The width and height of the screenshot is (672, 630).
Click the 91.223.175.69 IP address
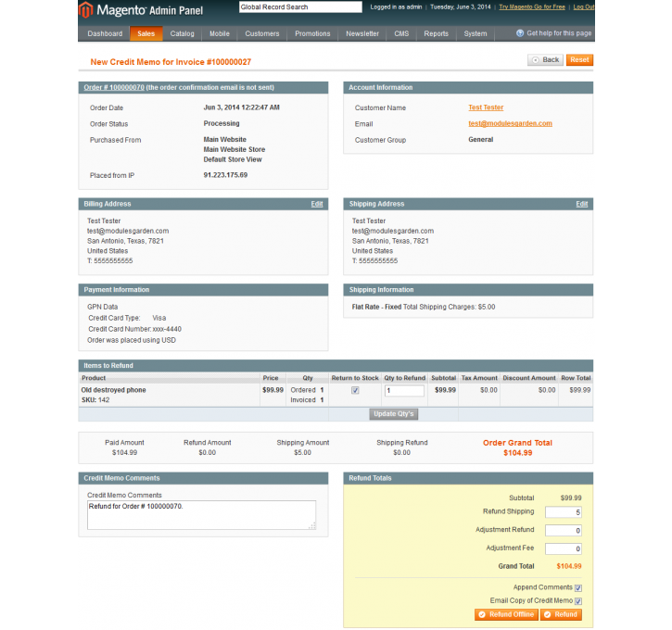pyautogui.click(x=225, y=175)
